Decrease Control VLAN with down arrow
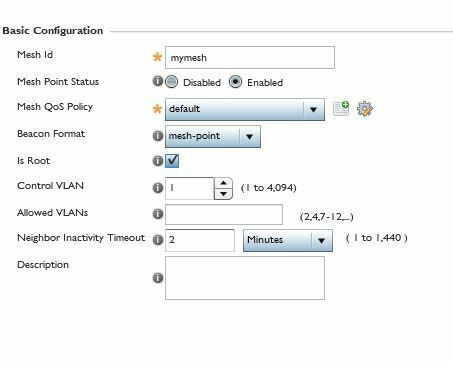Viewport: 453px width, 366px height. pyautogui.click(x=223, y=194)
